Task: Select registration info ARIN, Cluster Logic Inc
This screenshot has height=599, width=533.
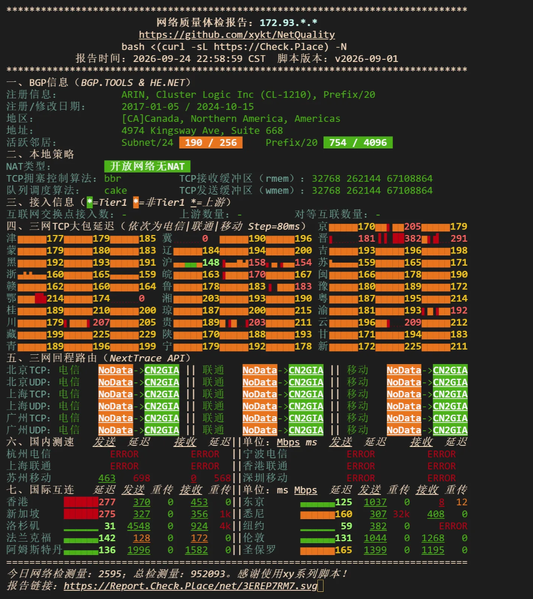Action: [248, 94]
